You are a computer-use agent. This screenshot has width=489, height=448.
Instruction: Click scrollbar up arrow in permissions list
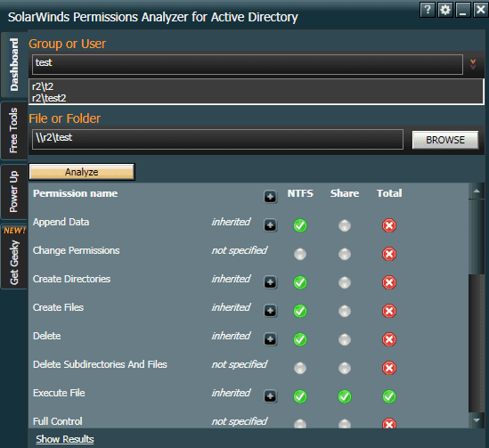pyautogui.click(x=477, y=191)
